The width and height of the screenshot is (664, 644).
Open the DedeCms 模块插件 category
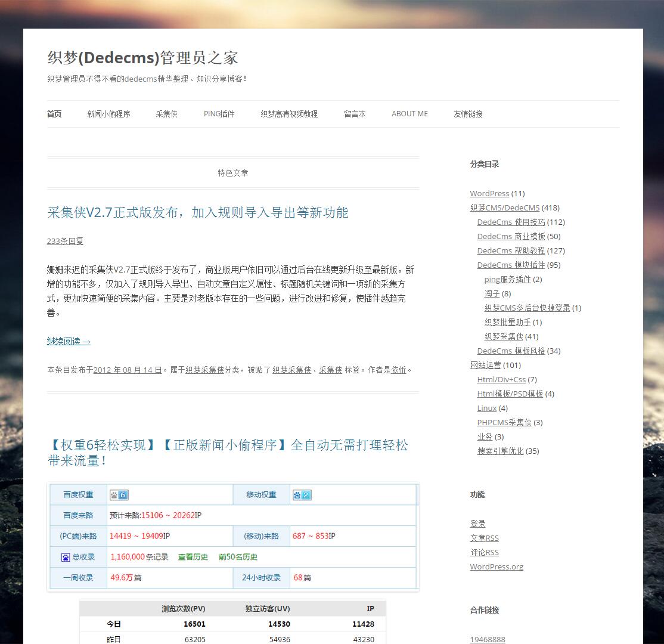tap(511, 265)
